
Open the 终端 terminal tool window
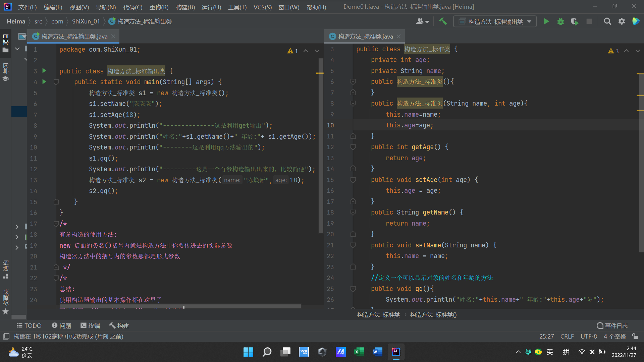click(90, 325)
